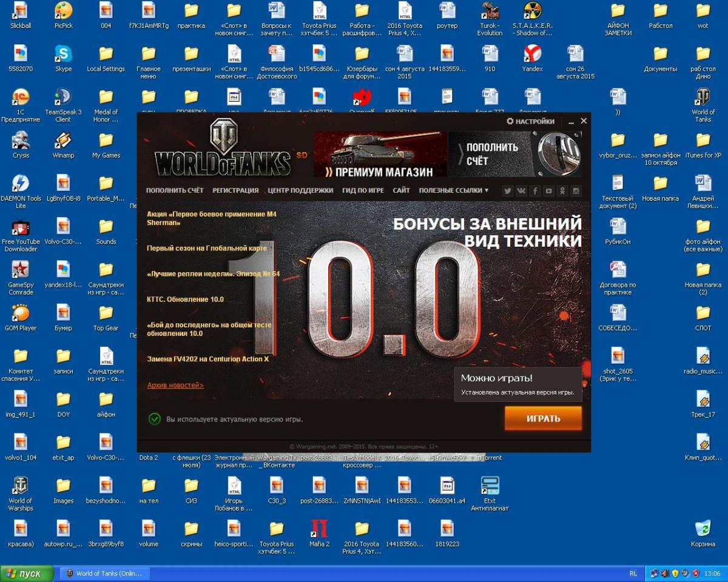Open the YouTube channel icon
728x582 pixels.
point(548,190)
